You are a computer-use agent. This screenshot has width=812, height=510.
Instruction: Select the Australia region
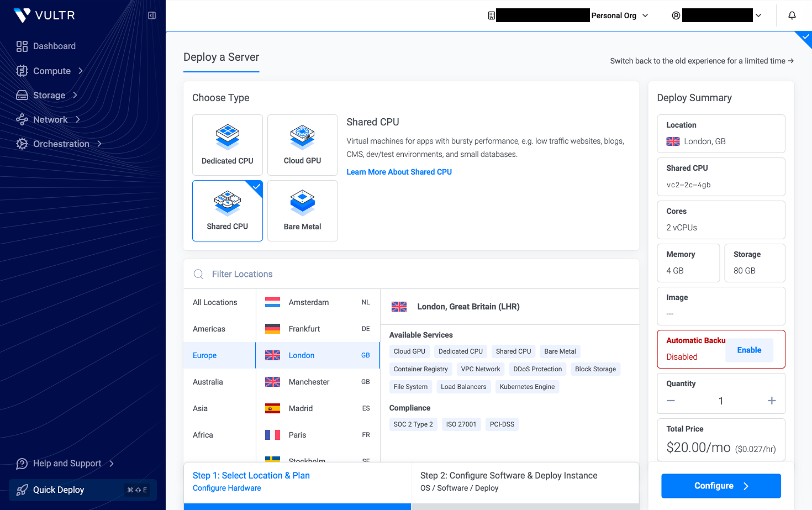tap(220, 382)
